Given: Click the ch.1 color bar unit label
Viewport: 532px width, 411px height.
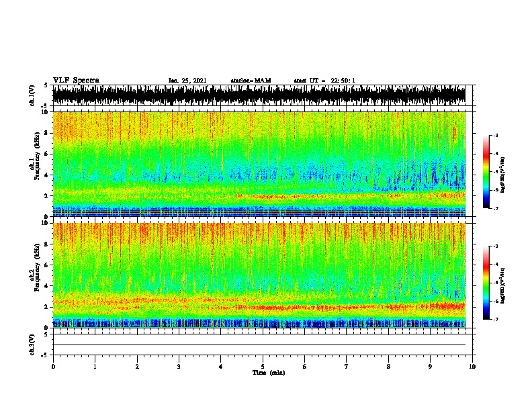Looking at the screenshot, I should tap(503, 175).
